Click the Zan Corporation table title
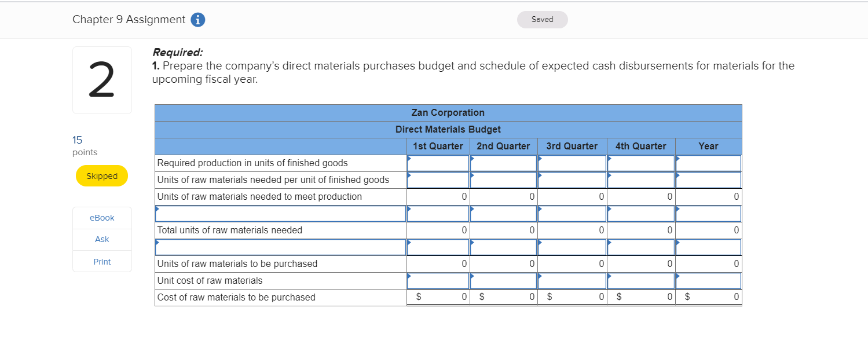Image resolution: width=868 pixels, height=348 pixels. click(x=448, y=113)
